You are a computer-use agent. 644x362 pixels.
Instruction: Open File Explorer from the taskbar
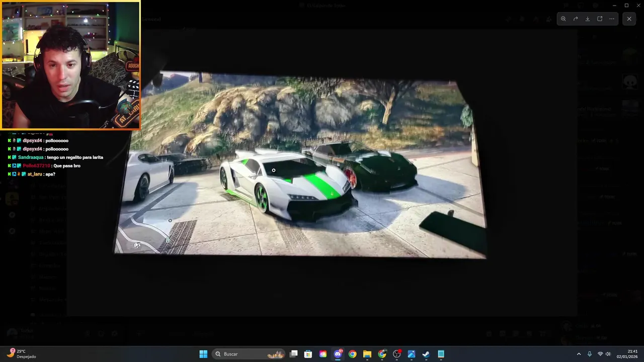(x=367, y=354)
